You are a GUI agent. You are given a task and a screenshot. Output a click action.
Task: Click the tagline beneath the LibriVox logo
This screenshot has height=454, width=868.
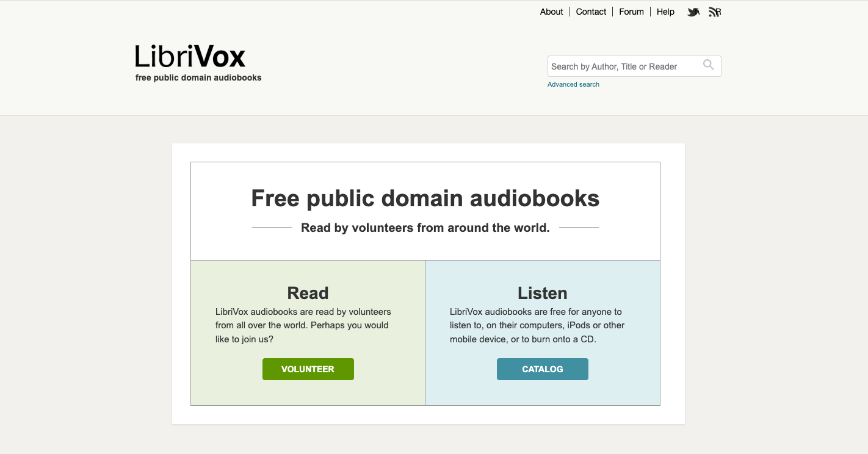pyautogui.click(x=198, y=77)
